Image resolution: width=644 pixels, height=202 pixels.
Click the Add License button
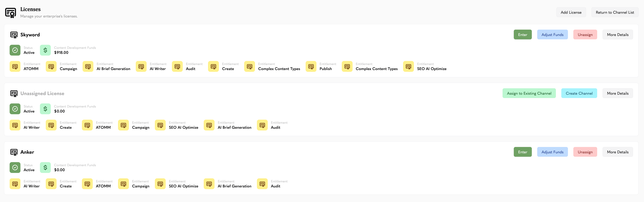click(x=571, y=12)
